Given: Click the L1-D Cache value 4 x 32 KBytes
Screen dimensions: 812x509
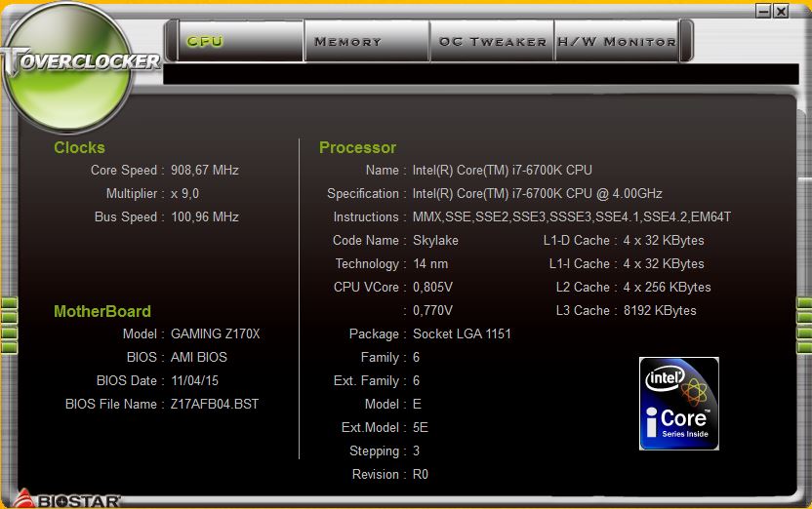Looking at the screenshot, I should coord(664,241).
